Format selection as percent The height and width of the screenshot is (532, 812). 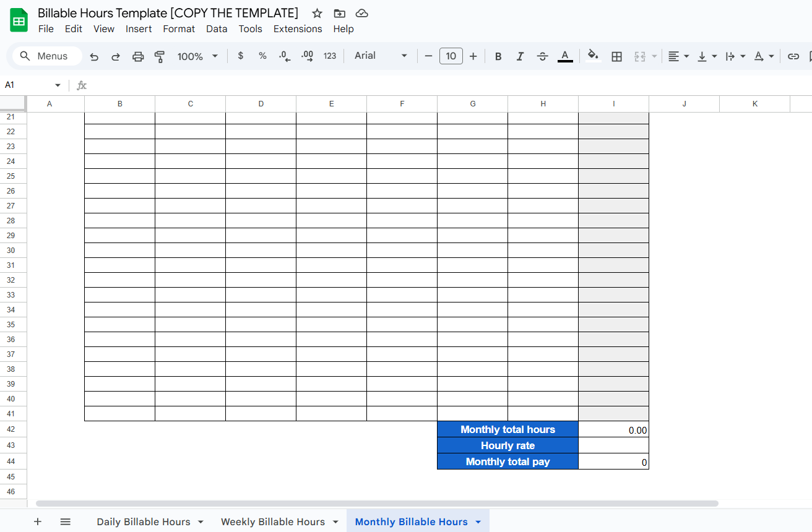tap(262, 56)
